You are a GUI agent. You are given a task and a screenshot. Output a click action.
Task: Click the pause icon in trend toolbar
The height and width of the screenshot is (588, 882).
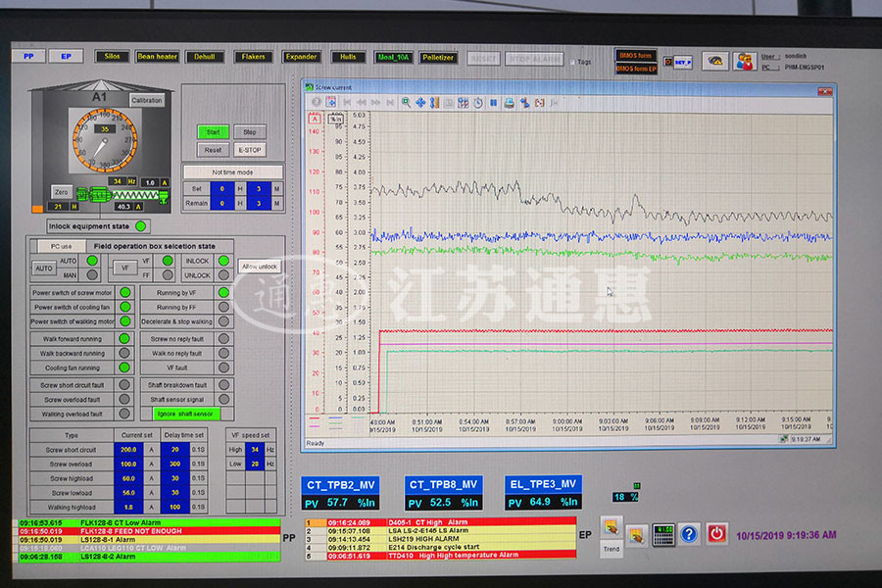pyautogui.click(x=494, y=102)
